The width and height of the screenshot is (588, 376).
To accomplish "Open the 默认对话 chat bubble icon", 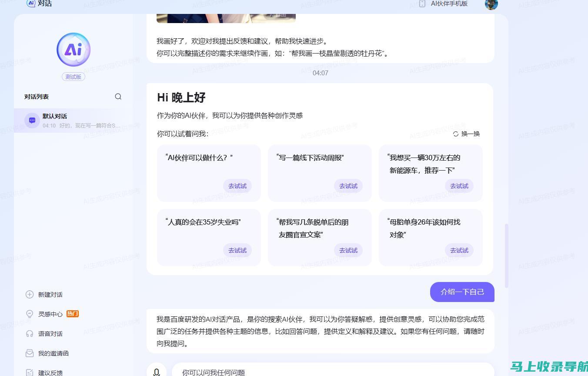I will pyautogui.click(x=32, y=121).
